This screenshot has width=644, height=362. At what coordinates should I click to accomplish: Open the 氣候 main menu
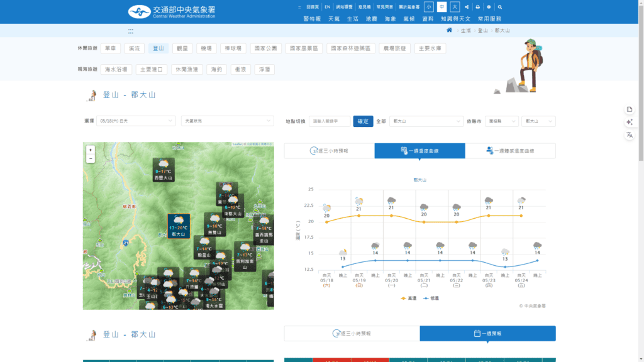click(x=409, y=19)
